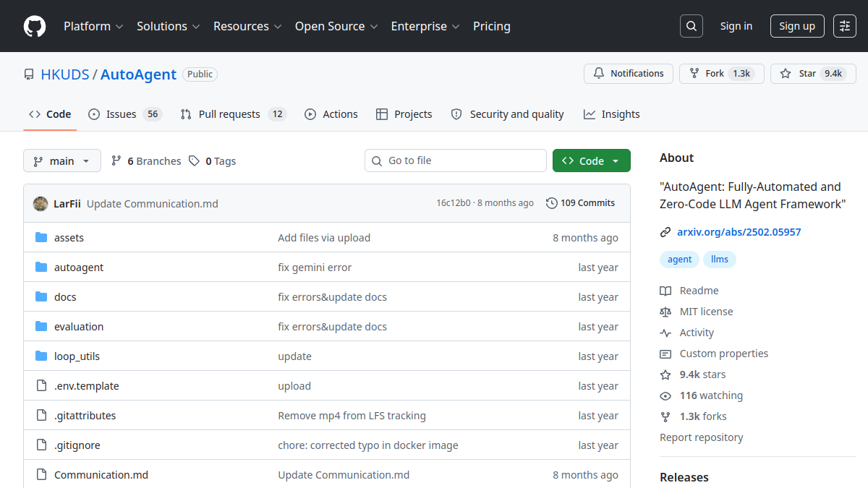The width and height of the screenshot is (868, 488).
Task: Click the tag icon beside 0 Tags
Action: point(194,160)
